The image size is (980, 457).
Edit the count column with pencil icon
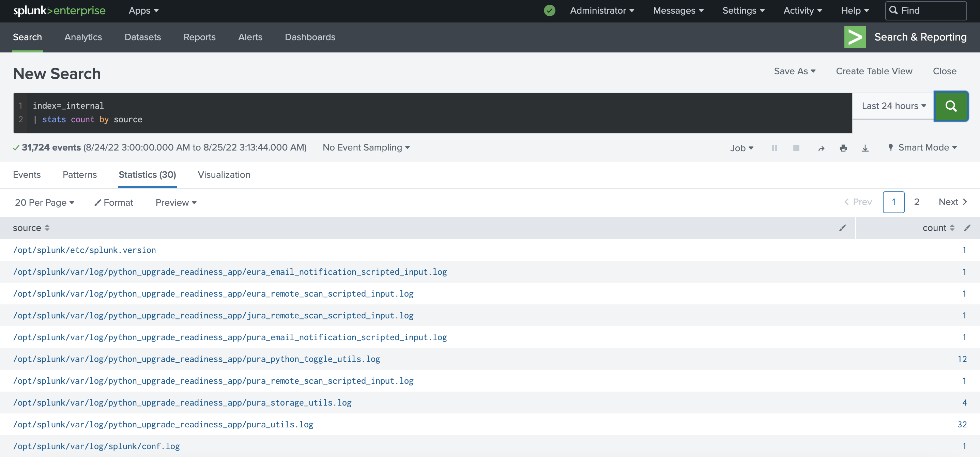(x=967, y=228)
